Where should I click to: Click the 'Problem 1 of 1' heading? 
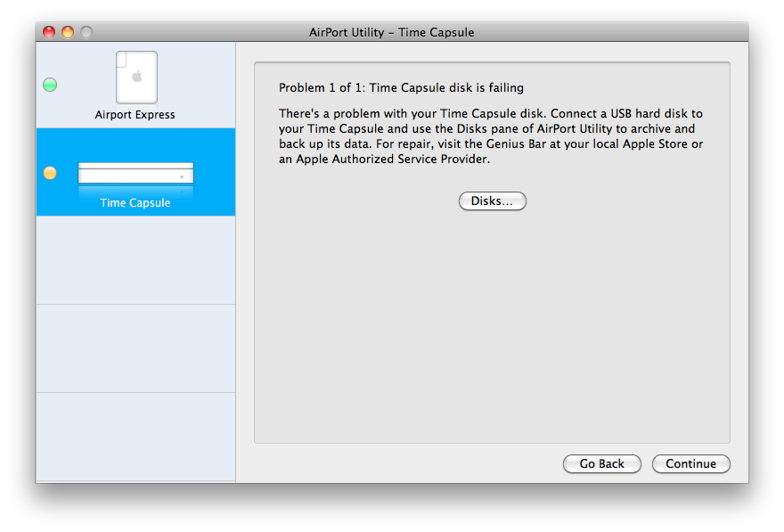click(x=401, y=87)
